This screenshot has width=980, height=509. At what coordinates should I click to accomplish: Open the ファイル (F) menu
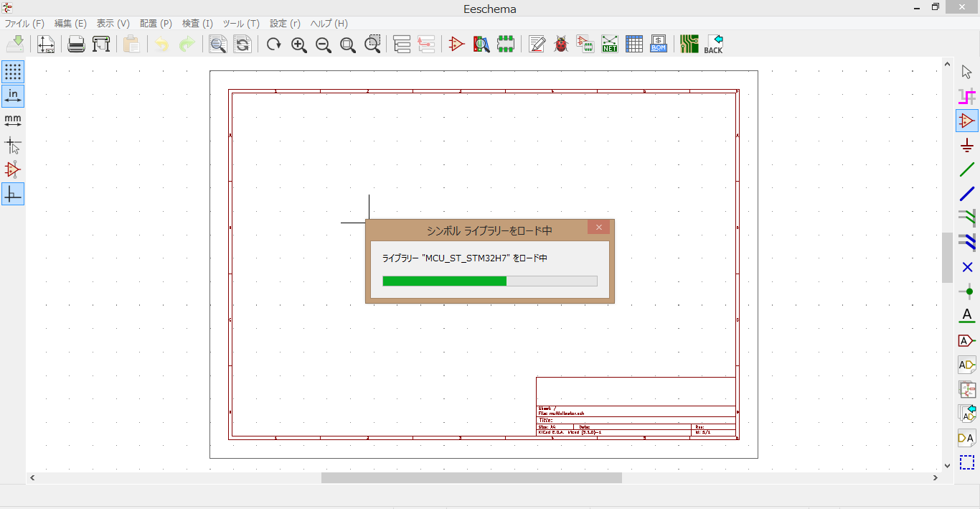tap(25, 24)
